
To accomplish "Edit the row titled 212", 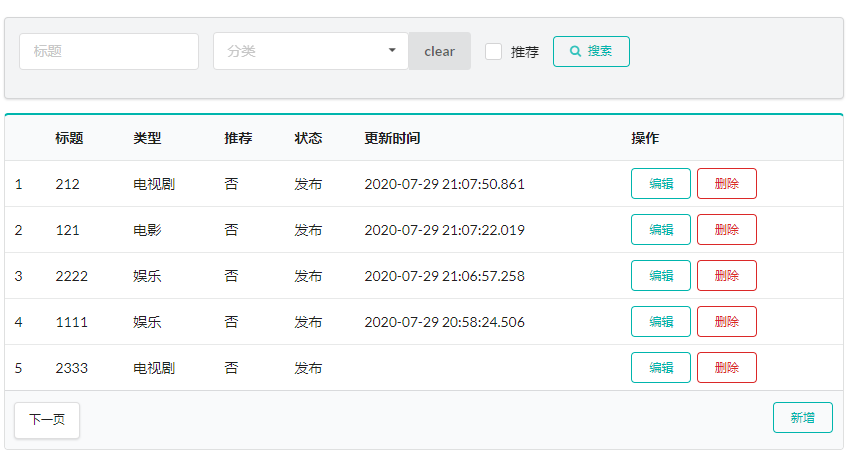I will pyautogui.click(x=660, y=183).
